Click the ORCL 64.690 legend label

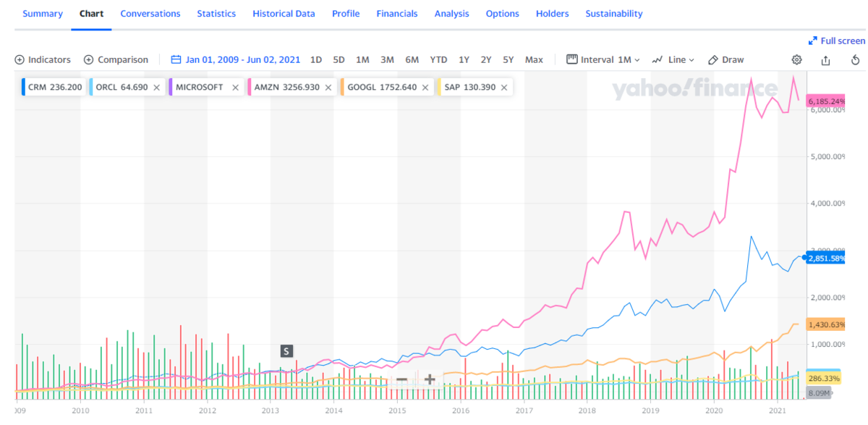[122, 87]
